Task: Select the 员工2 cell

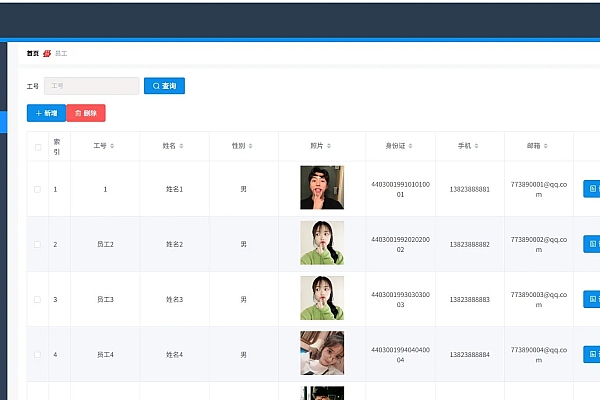Action: coord(105,244)
